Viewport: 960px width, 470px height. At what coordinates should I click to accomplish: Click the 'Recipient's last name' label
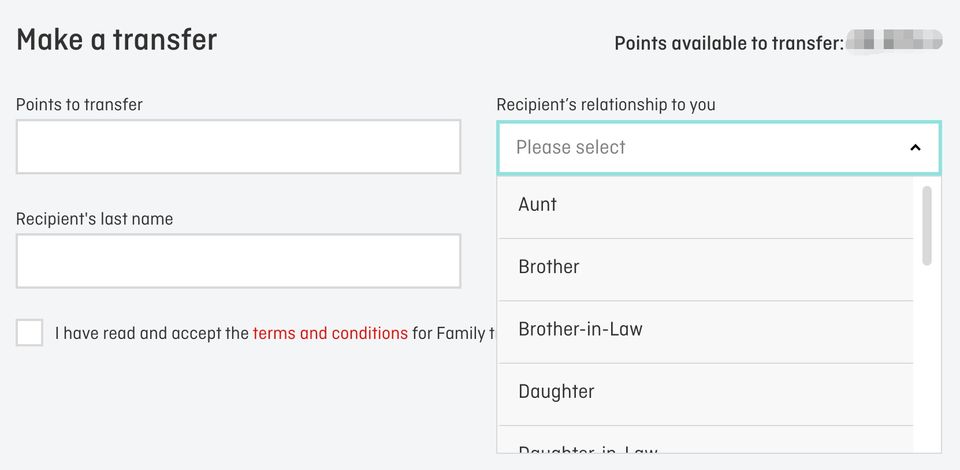pyautogui.click(x=95, y=219)
